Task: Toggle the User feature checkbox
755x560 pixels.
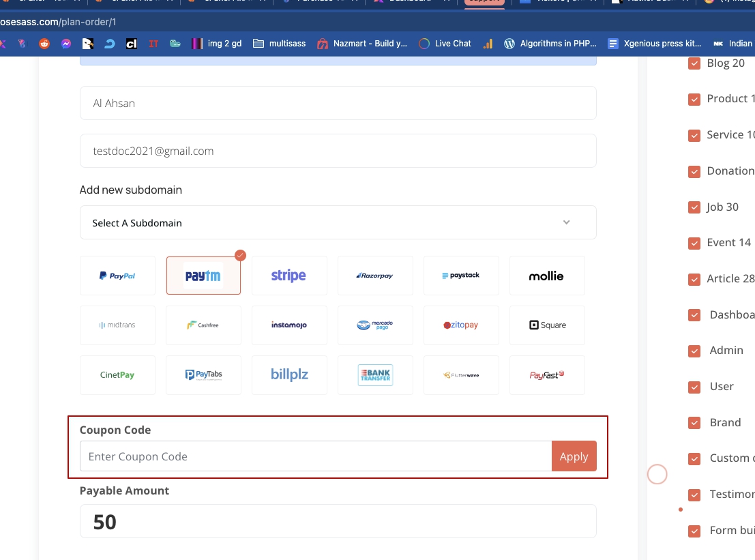Action: (694, 387)
